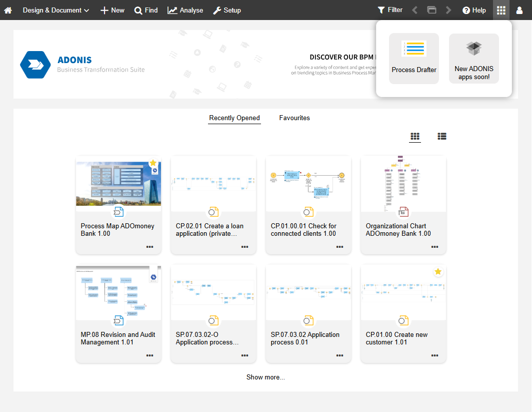This screenshot has height=412, width=532.
Task: Select the Recently Opened tab
Action: coord(234,118)
